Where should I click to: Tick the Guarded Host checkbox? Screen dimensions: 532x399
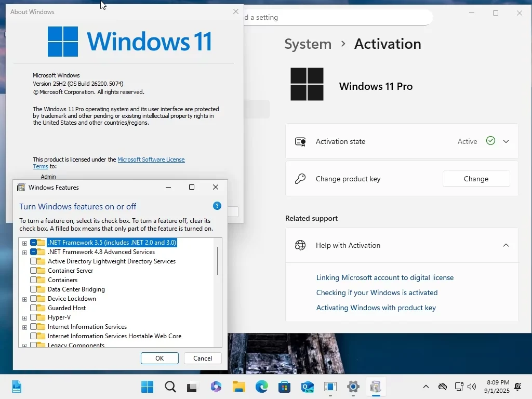pos(34,308)
